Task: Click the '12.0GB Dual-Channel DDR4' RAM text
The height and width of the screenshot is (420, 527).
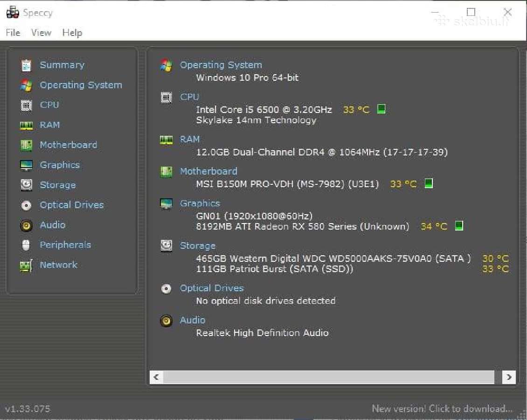Action: 322,152
